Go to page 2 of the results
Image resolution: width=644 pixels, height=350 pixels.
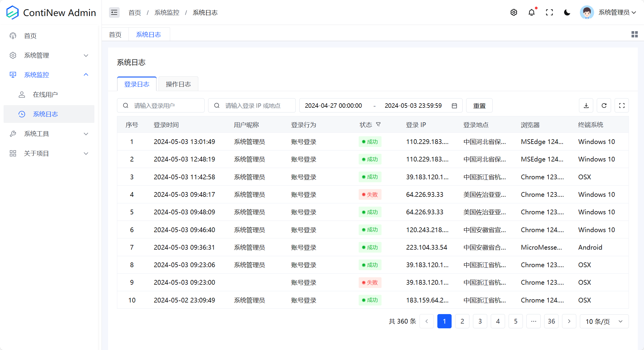[462, 321]
